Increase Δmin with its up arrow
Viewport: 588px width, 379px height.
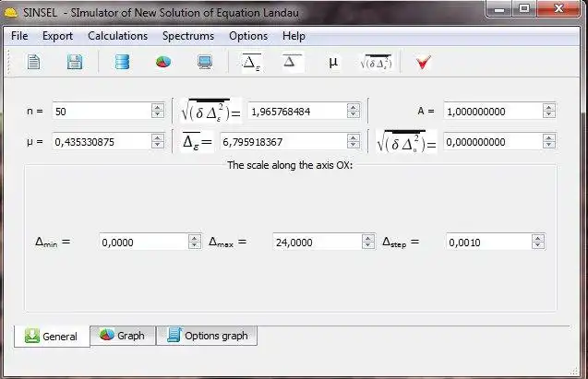pyautogui.click(x=194, y=238)
